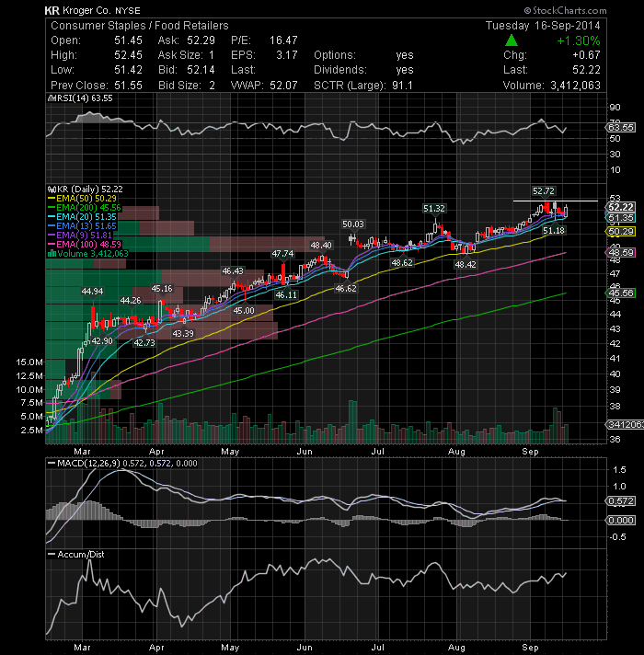
Task: Click the 0.572 tag on MACD axis
Action: coord(621,500)
